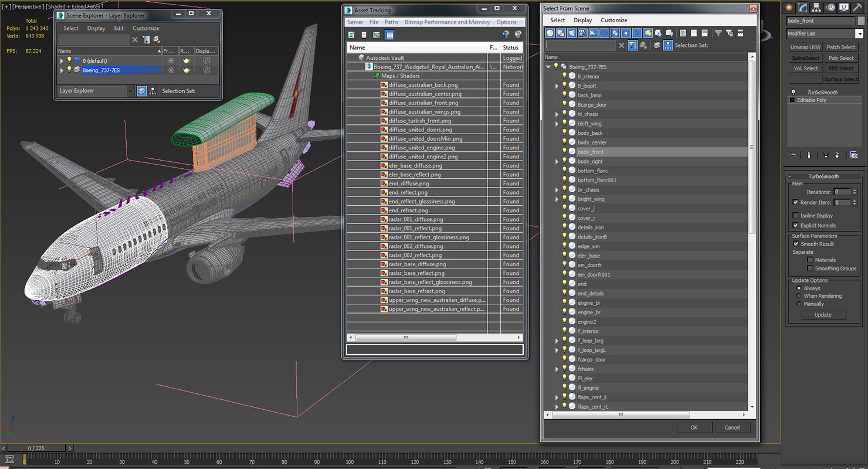Click the Unwrap UVW modifier button
Viewport: 868px width, 469px height.
(x=805, y=47)
